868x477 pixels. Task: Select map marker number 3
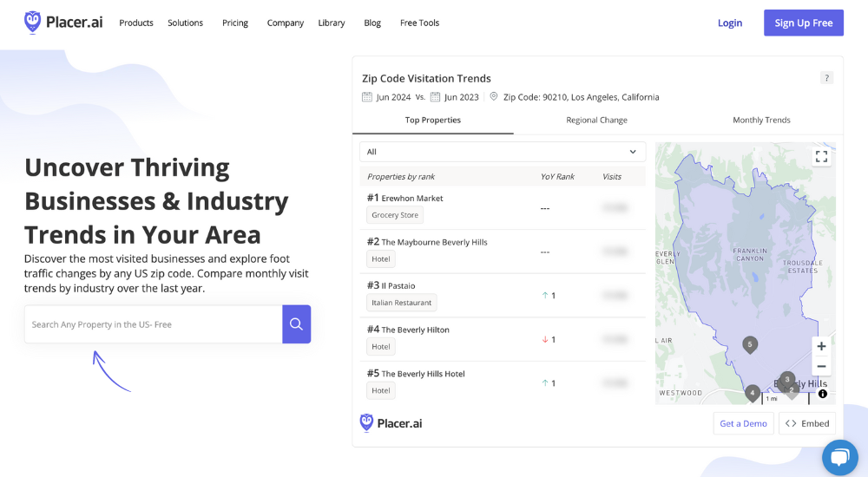tap(787, 380)
